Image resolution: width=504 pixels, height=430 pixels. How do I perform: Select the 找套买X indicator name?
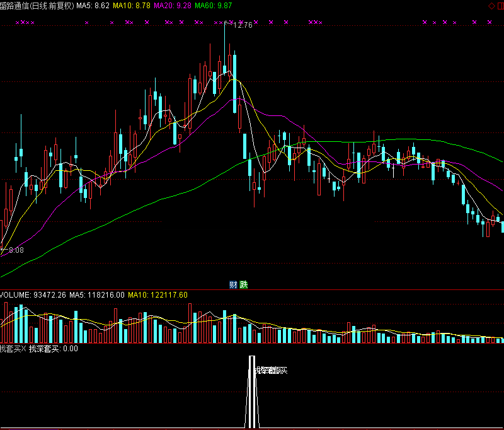coord(13,349)
